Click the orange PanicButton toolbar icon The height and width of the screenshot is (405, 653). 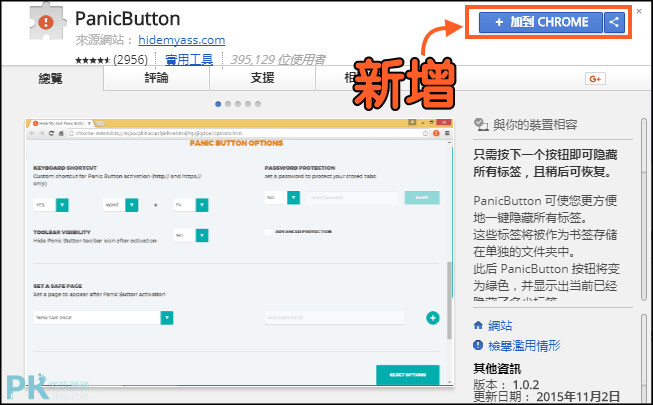[436, 133]
